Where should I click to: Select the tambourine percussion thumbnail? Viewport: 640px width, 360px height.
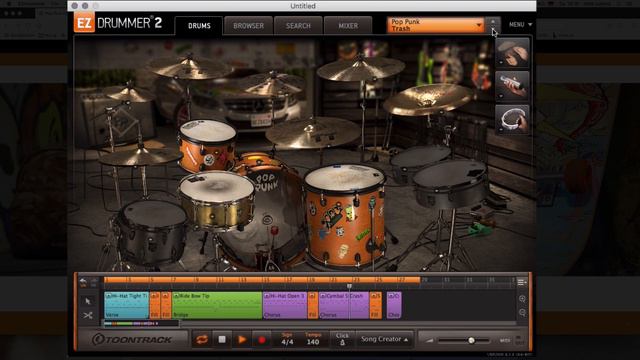click(x=513, y=120)
